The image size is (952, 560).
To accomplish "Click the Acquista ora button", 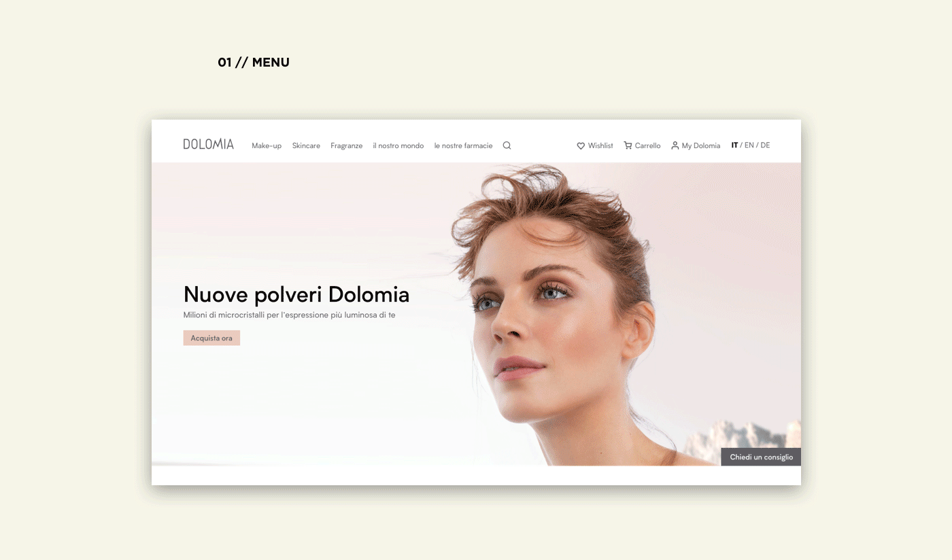I will click(211, 338).
